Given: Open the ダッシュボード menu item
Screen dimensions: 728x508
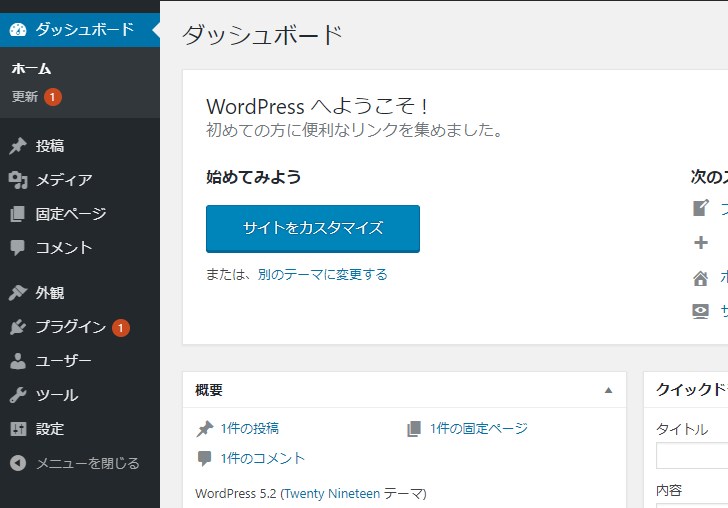Looking at the screenshot, I should 80,30.
